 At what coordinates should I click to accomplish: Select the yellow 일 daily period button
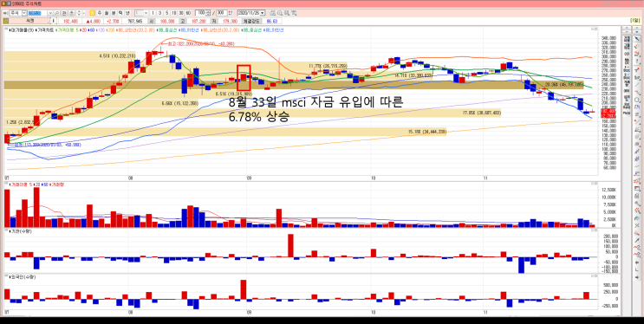[x=93, y=13]
